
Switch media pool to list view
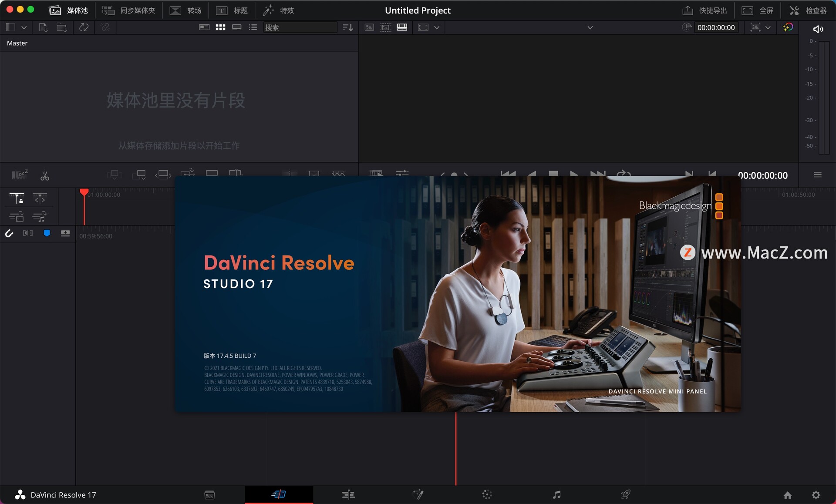(x=253, y=27)
